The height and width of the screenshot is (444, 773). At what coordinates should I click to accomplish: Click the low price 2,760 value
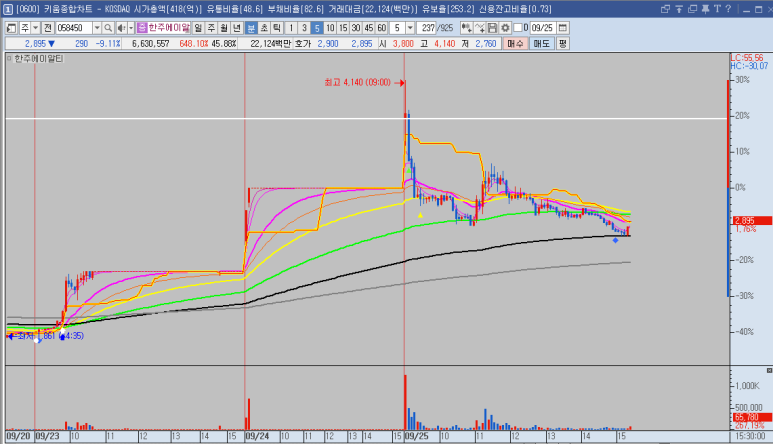tap(486, 44)
